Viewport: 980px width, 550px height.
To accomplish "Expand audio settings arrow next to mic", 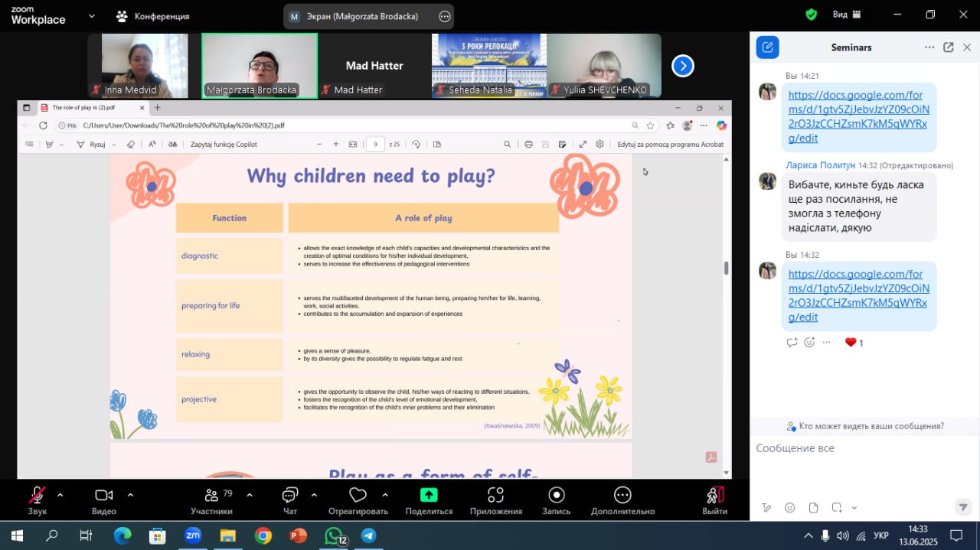I will click(x=60, y=494).
